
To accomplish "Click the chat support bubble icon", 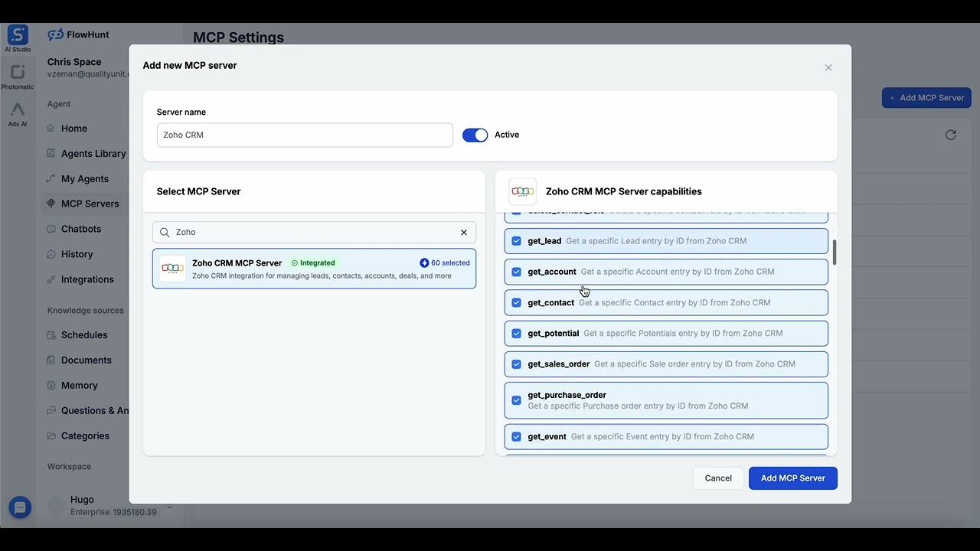I will point(20,507).
